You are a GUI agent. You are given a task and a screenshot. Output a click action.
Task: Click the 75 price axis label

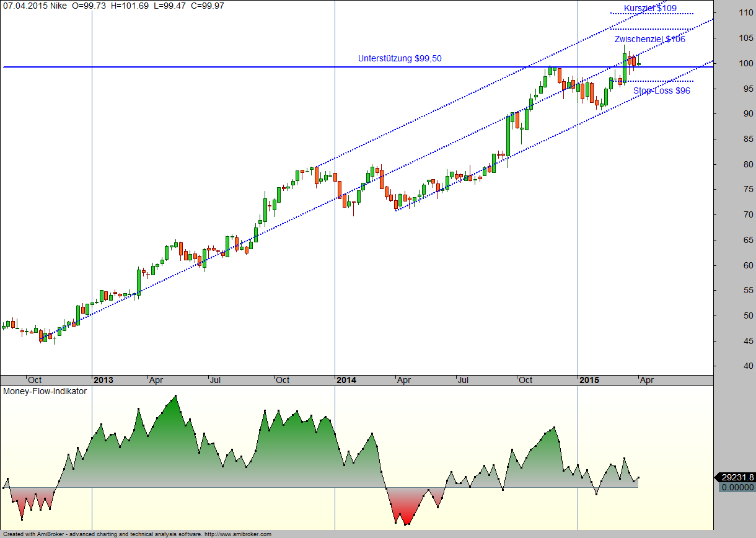747,190
